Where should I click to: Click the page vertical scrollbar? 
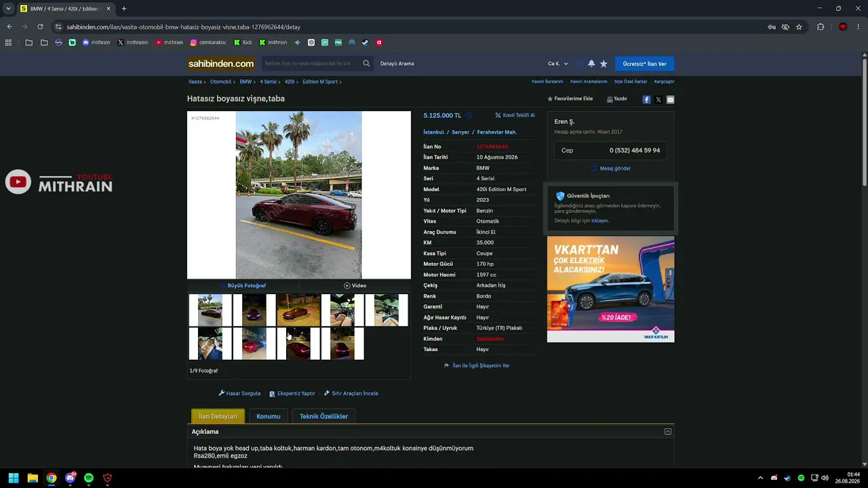[x=864, y=122]
